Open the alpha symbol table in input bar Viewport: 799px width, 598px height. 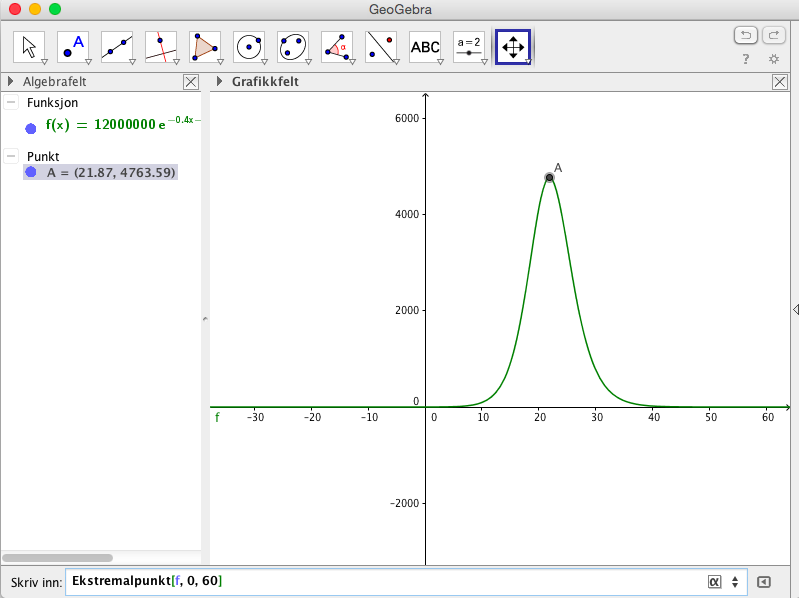[x=714, y=582]
